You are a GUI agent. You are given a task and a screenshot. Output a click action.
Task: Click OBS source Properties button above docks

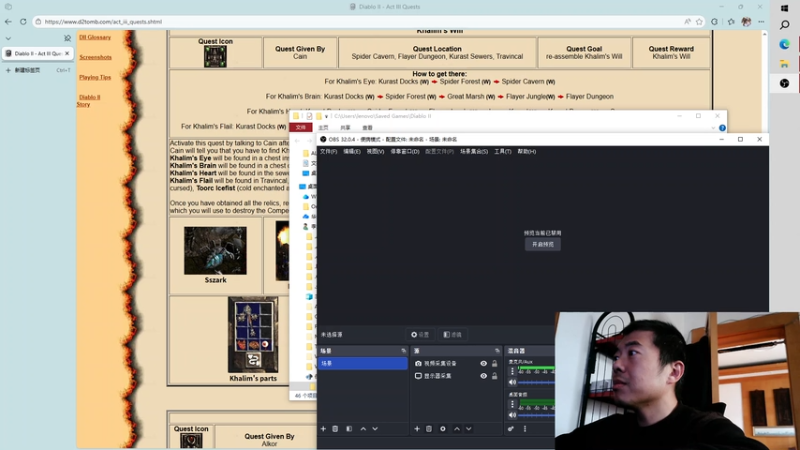point(420,335)
